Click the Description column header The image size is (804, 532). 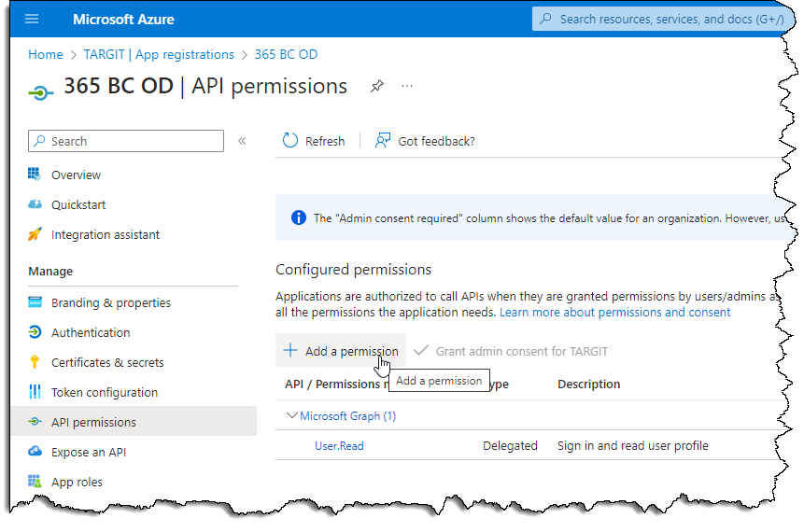click(x=588, y=385)
